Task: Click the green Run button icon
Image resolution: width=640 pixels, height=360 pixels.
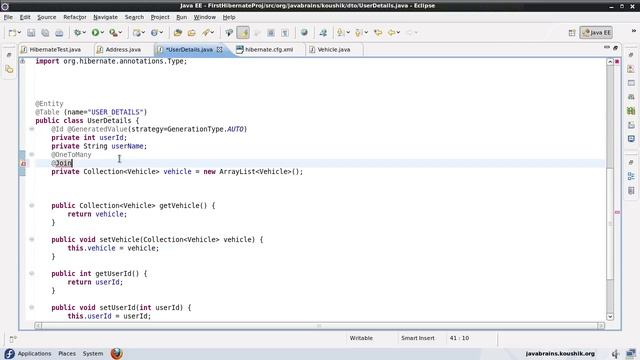Action: 95,33
